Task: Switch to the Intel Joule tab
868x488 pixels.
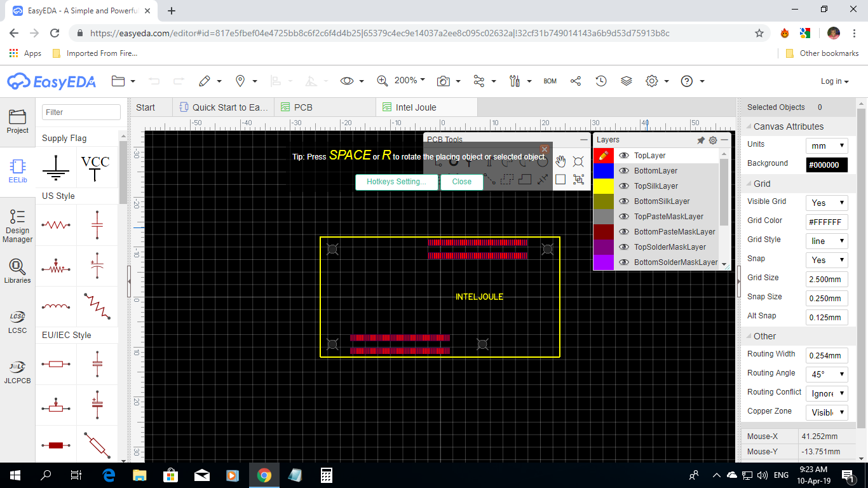Action: [x=426, y=107]
